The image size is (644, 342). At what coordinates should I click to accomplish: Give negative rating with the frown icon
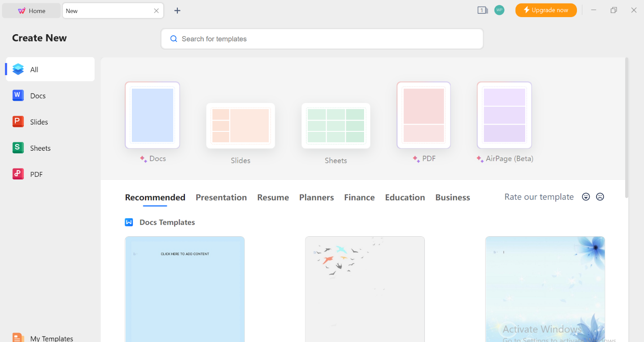tap(600, 197)
